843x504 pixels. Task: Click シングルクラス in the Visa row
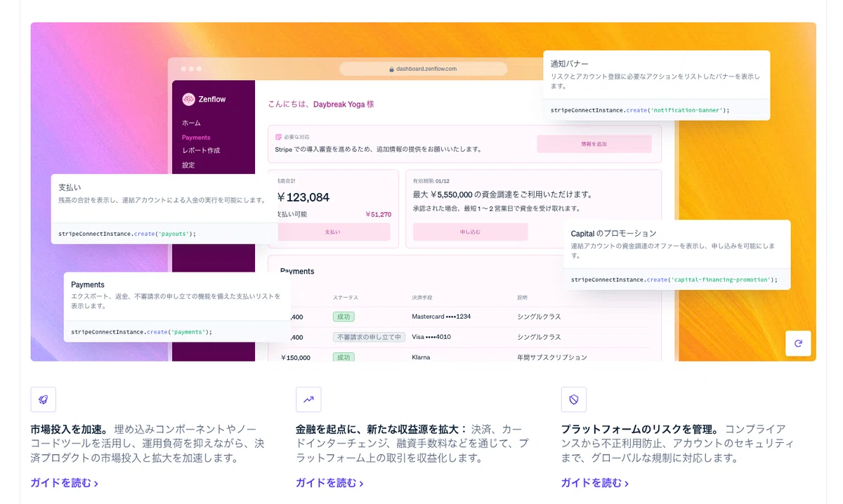click(x=539, y=337)
